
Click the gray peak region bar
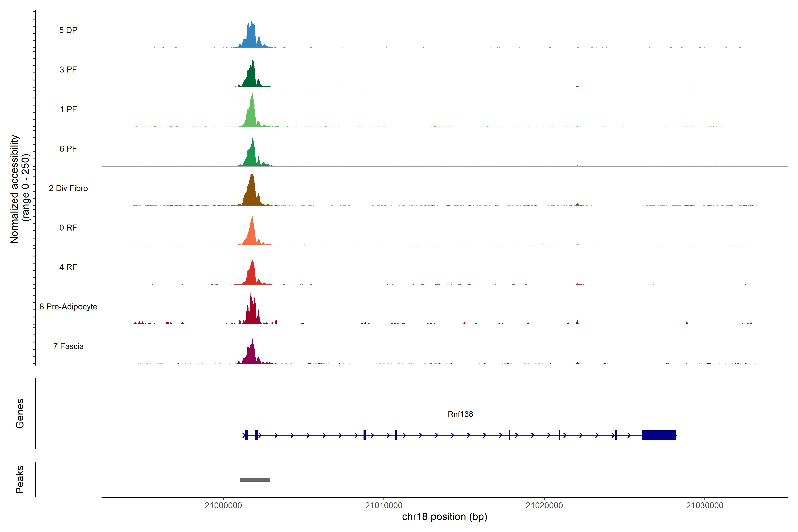click(255, 480)
